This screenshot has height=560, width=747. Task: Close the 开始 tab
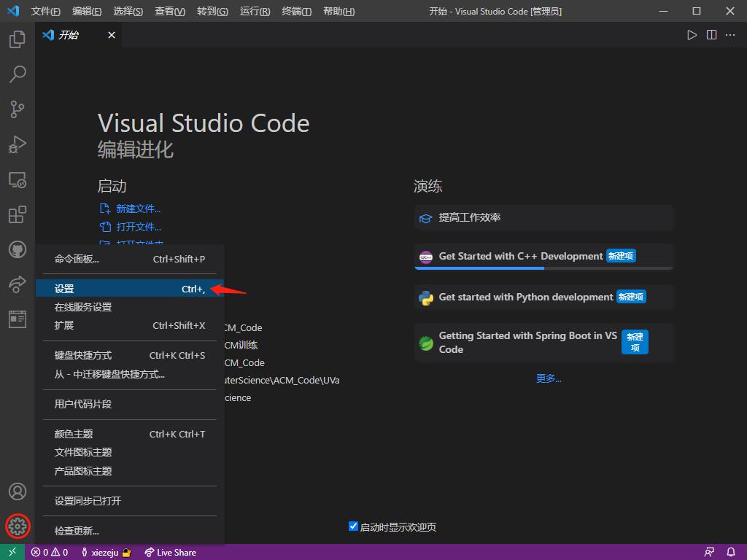112,35
